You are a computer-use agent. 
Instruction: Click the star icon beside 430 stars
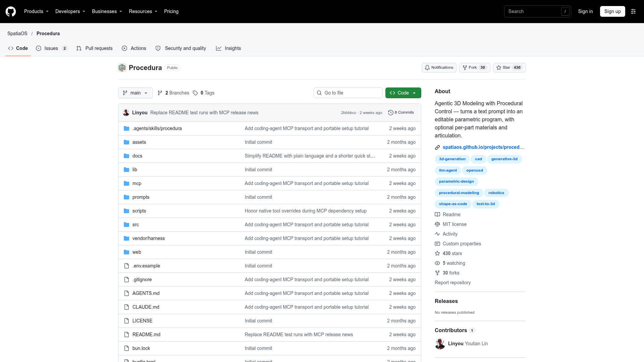pos(437,253)
